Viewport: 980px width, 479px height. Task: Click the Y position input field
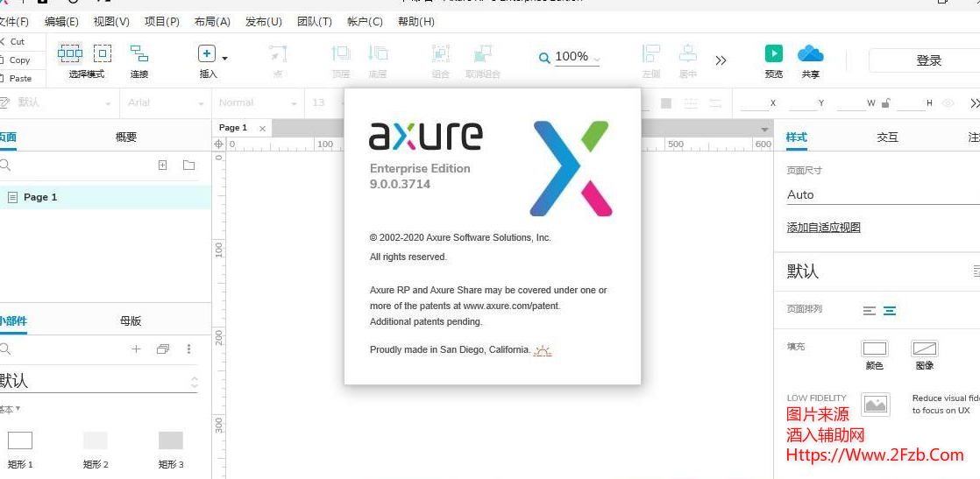click(803, 103)
